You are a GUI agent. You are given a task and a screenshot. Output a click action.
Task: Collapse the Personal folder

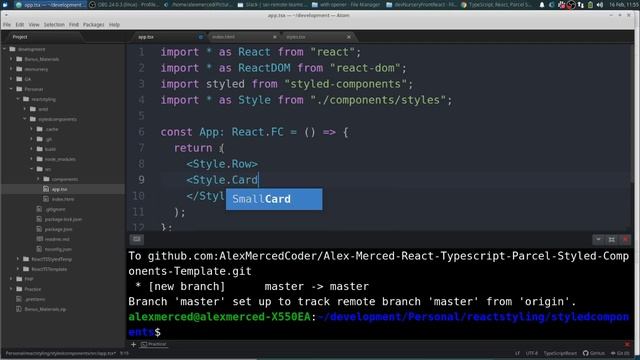click(11, 89)
